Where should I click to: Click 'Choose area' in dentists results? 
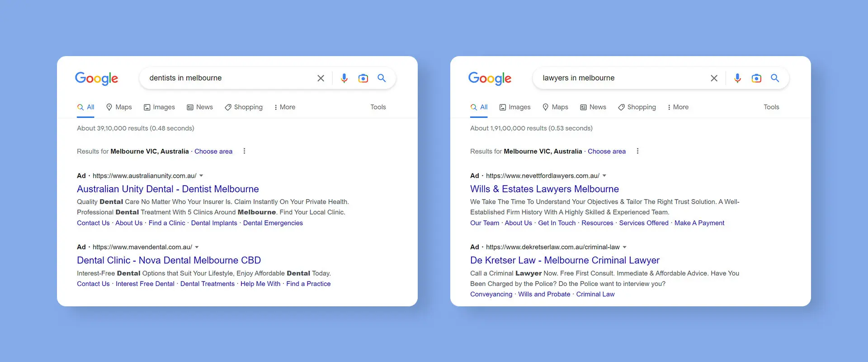[x=213, y=152]
